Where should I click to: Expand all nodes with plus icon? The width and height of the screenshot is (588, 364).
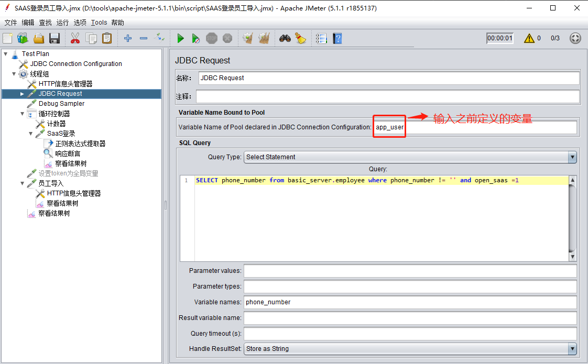click(x=128, y=38)
